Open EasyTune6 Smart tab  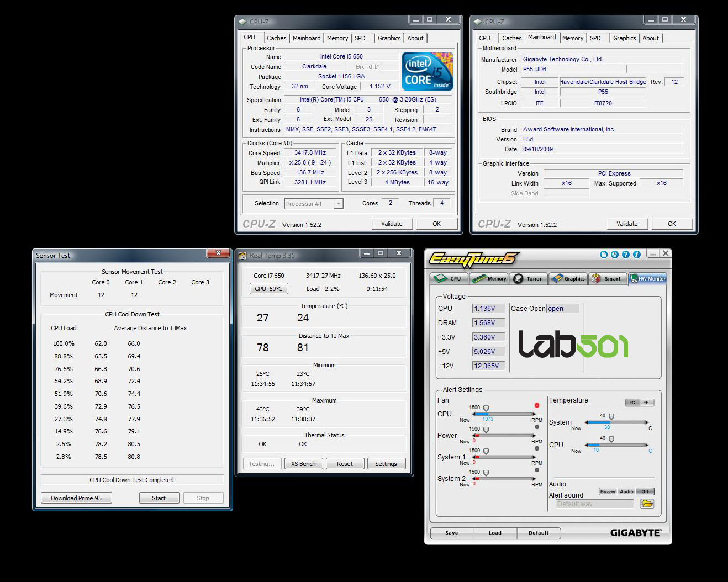pos(608,278)
